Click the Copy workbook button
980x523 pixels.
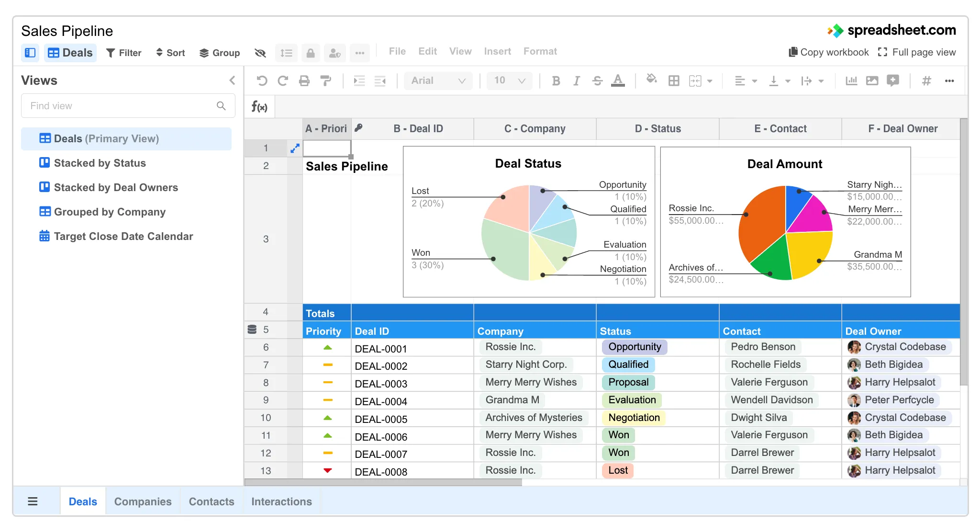[829, 52]
